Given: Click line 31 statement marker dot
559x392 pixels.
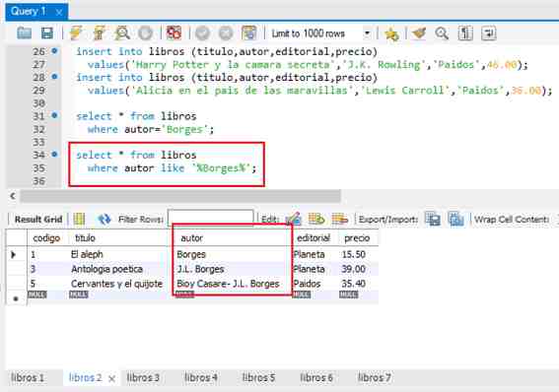Looking at the screenshot, I should [x=54, y=115].
